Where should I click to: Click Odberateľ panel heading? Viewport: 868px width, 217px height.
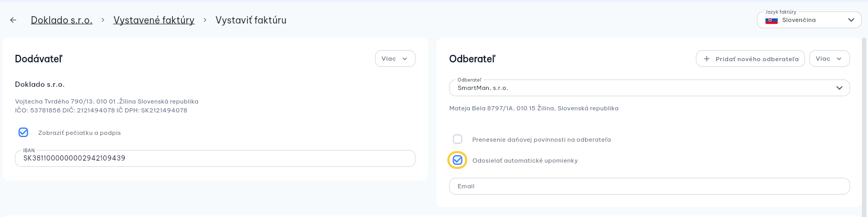473,59
